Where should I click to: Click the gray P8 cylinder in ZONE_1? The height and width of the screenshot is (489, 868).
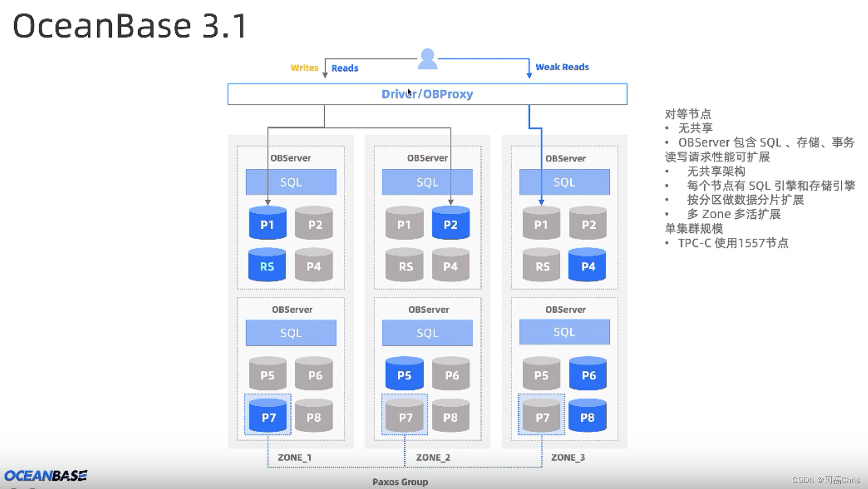(314, 415)
